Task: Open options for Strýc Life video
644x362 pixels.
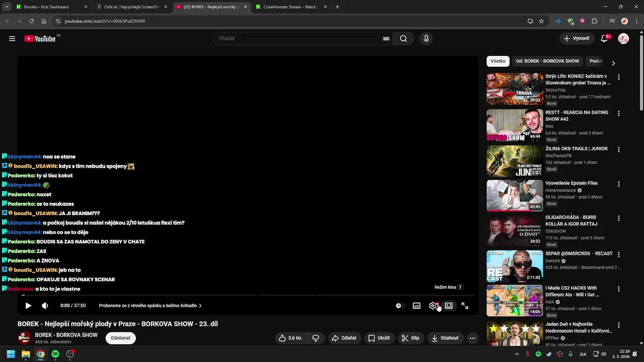Action: 619,77
